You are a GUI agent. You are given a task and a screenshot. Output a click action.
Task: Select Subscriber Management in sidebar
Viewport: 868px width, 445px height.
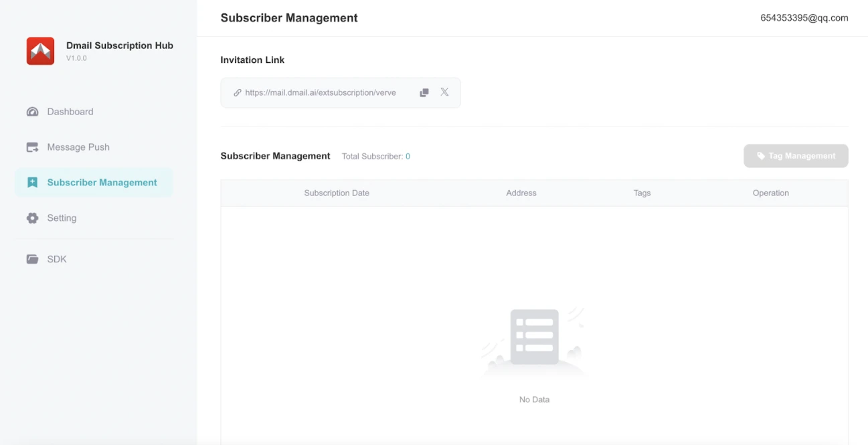tap(102, 183)
